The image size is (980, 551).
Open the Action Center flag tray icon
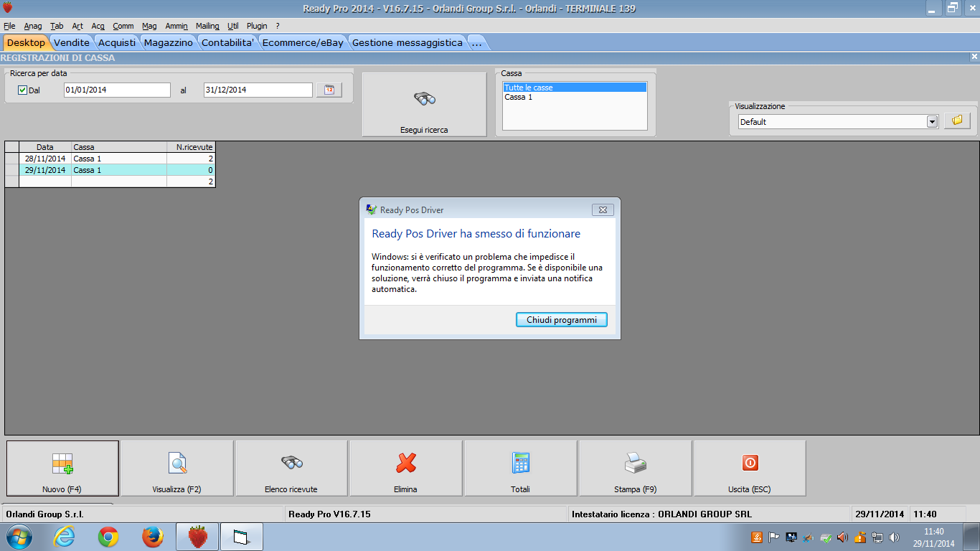tap(774, 537)
